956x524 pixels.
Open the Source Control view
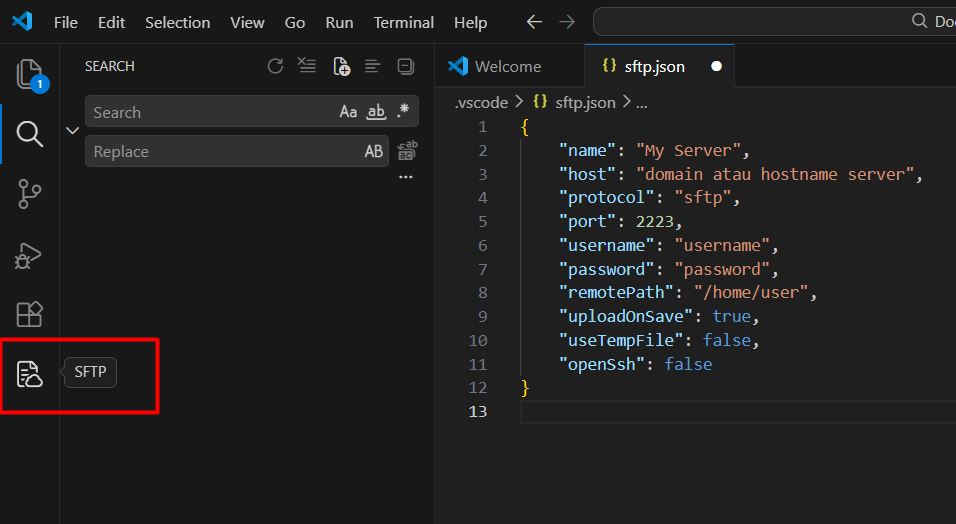[x=30, y=194]
